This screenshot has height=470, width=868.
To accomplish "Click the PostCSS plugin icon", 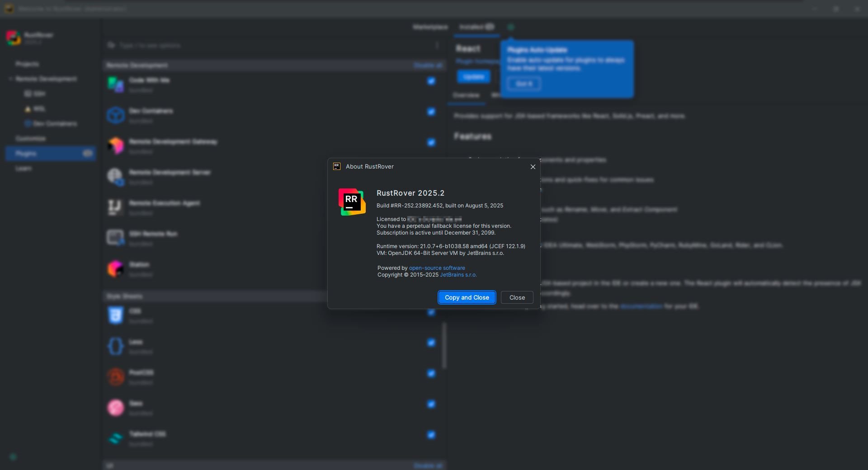I will 115,377.
